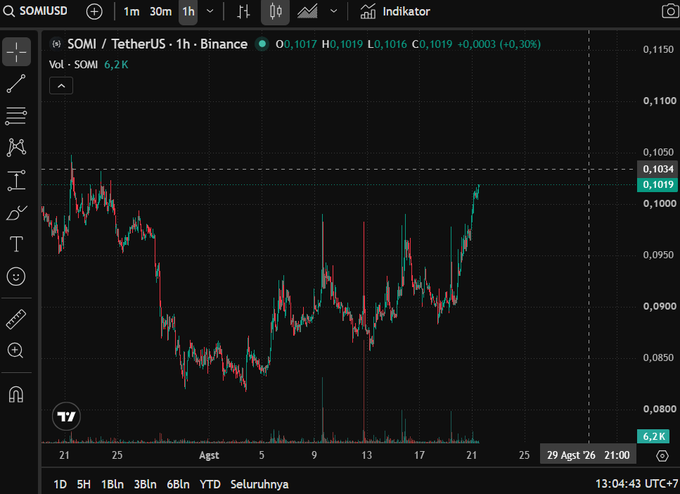Select the area chart style
This screenshot has height=494, width=680.
[307, 11]
